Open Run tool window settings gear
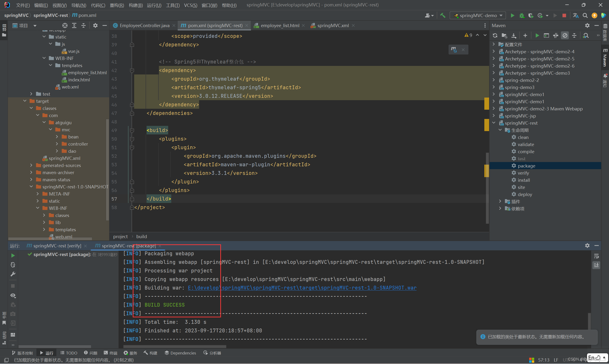 coord(587,246)
